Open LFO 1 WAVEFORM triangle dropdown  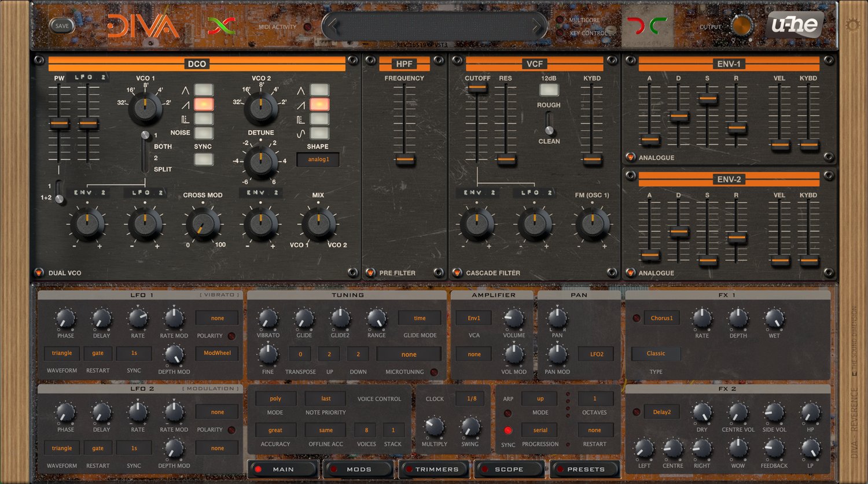(62, 353)
